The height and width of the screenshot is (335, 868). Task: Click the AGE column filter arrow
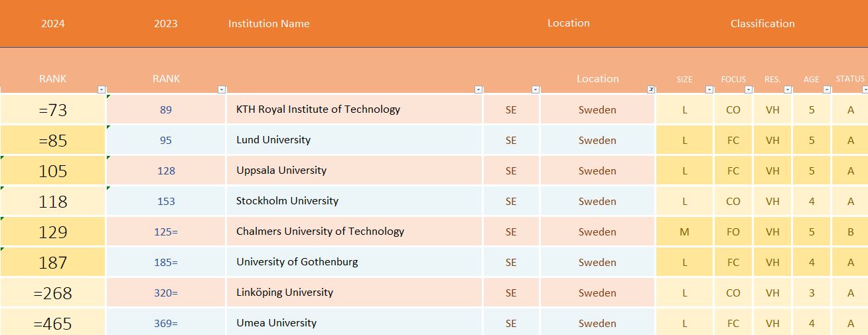point(827,90)
